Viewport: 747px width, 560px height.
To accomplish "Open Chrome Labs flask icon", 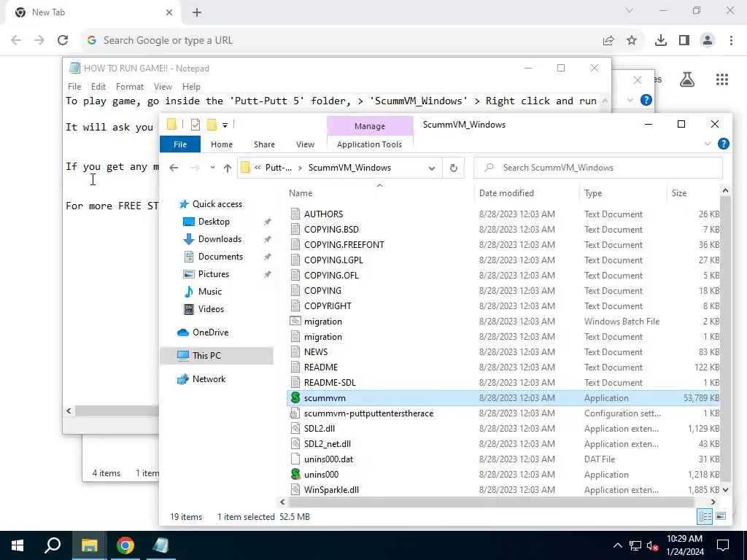I will [687, 79].
